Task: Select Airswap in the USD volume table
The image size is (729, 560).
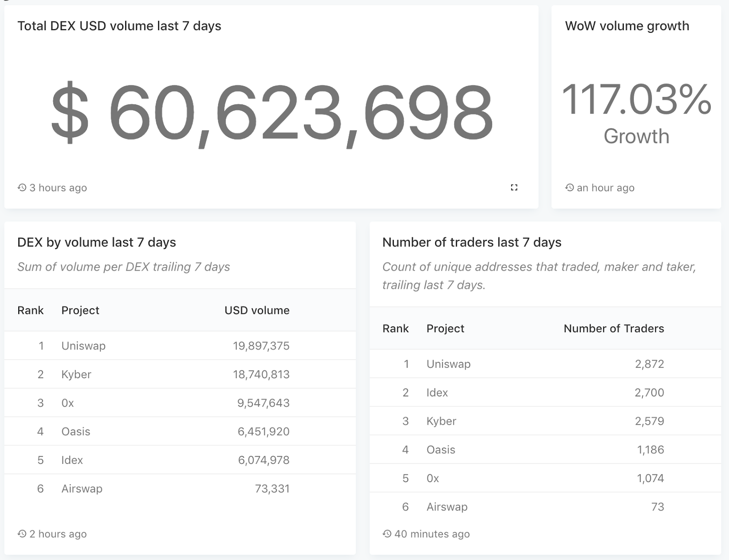Action: point(82,489)
